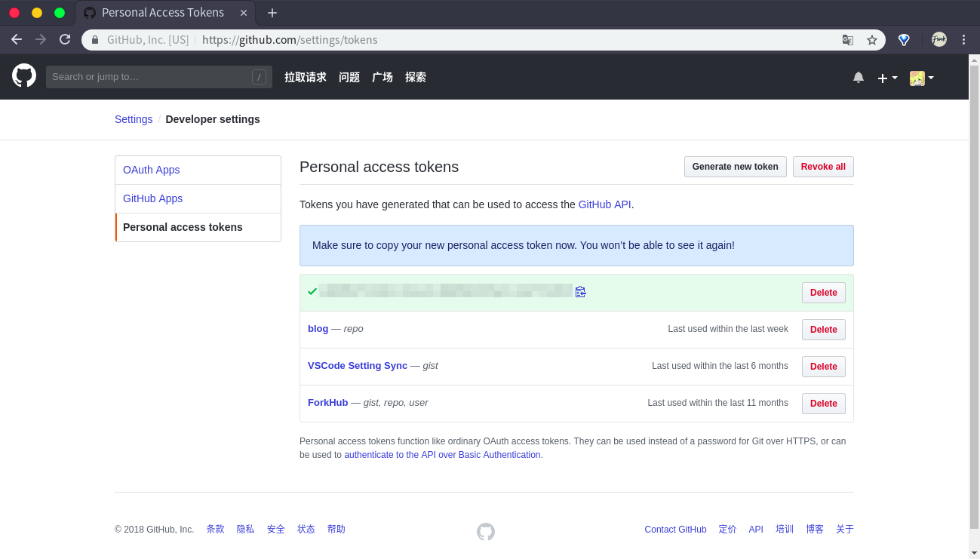Delete the blog token
The image size is (980, 559).
point(824,330)
